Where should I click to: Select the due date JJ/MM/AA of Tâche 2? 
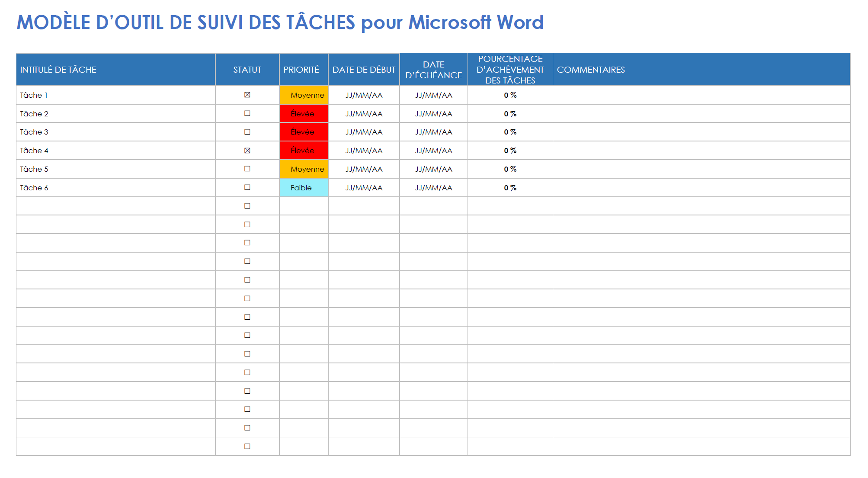433,114
